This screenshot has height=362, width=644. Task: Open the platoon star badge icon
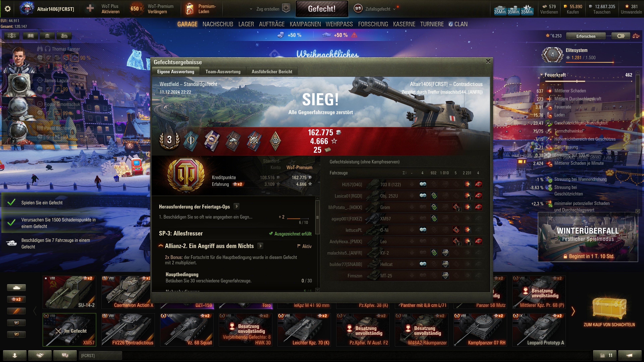tap(286, 8)
